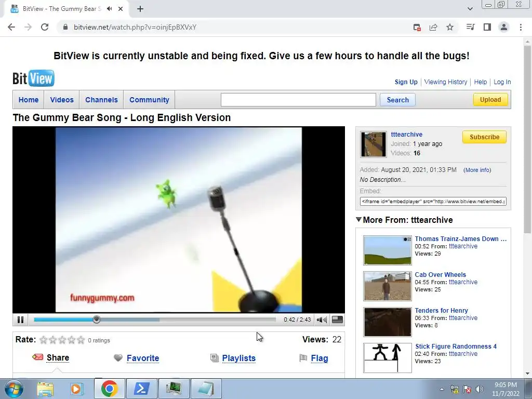Expand More info about the video
This screenshot has height=399, width=532.
[x=477, y=170]
